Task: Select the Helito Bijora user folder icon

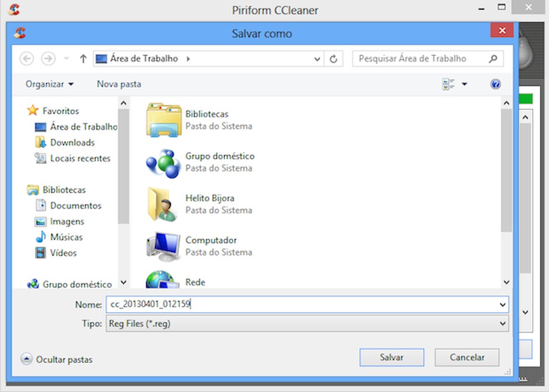Action: point(162,205)
